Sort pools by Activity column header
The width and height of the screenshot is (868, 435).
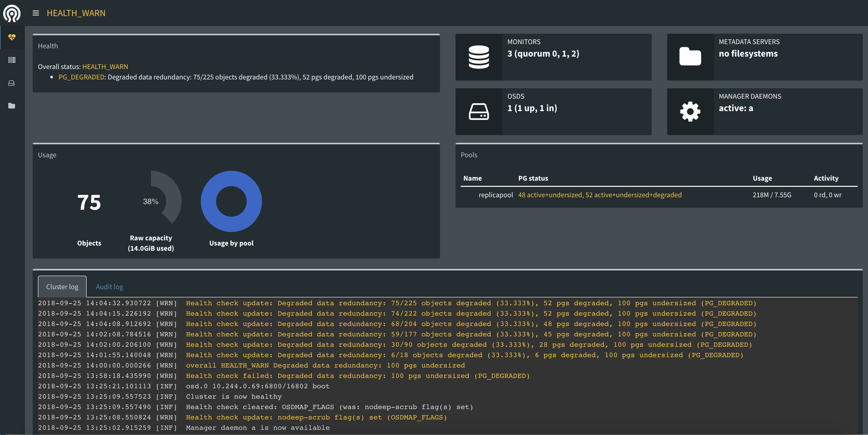825,178
